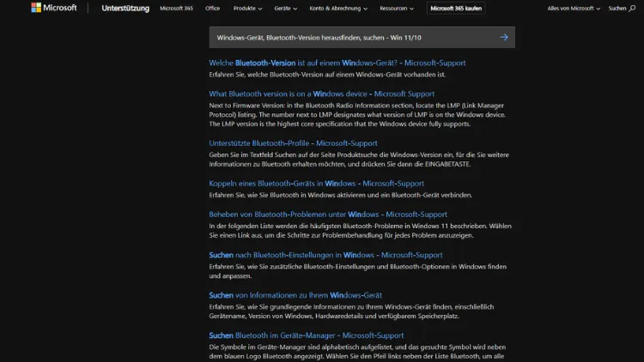Open Suchen Bluetooth im Geräte-Manager result

[x=306, y=335]
